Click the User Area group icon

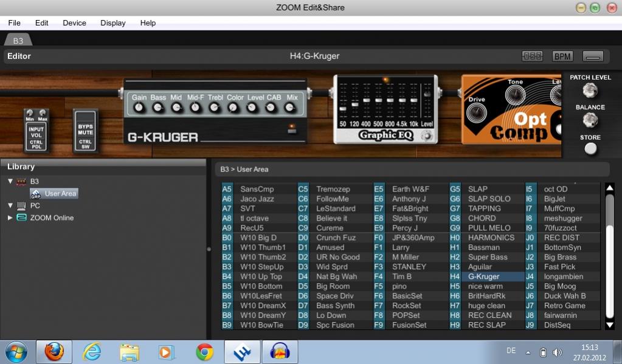[36, 193]
